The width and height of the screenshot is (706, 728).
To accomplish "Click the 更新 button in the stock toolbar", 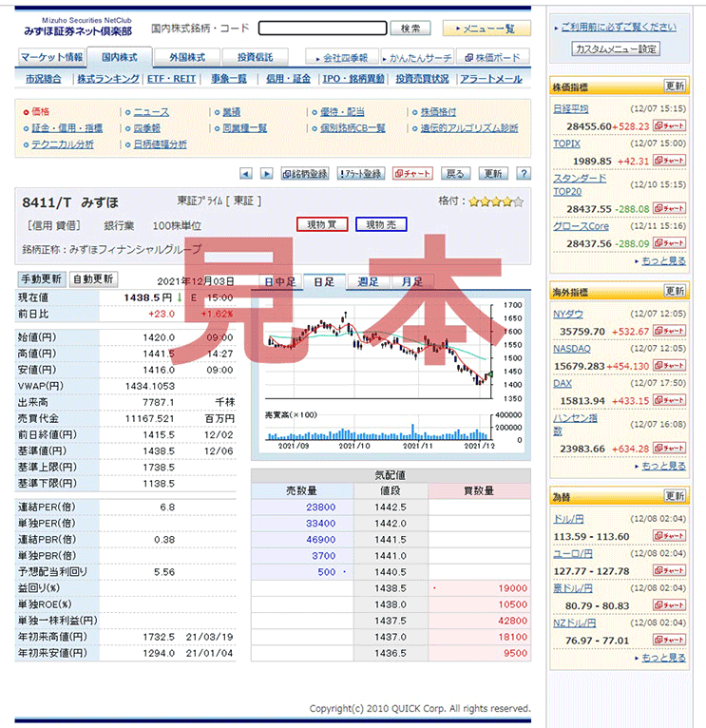I will pos(493,174).
